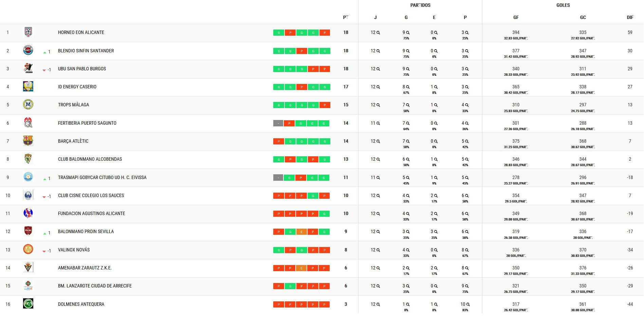This screenshot has width=644, height=317.
Task: Open the Blendio Sinfin Santander team page
Action: tap(86, 51)
